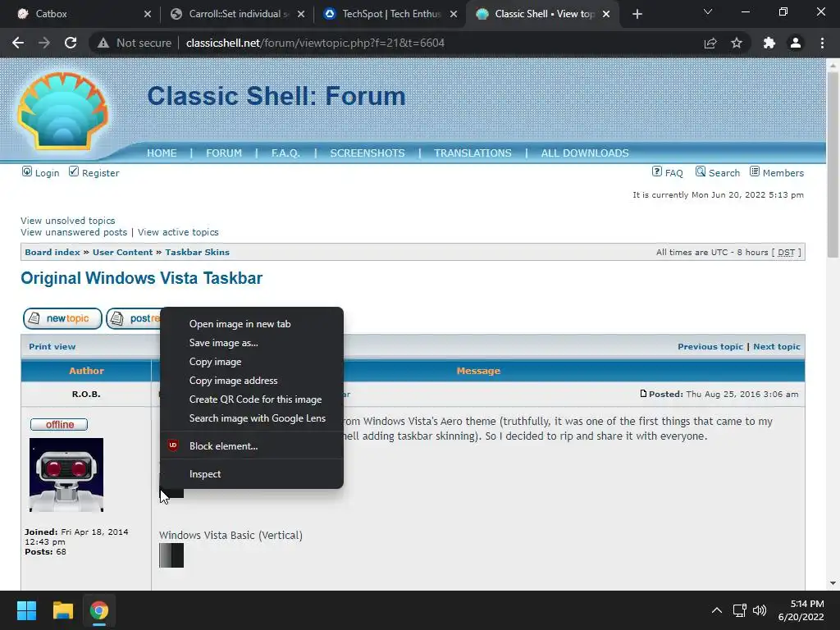Viewport: 840px width, 630px height.
Task: Click the offline status badge
Action: [x=59, y=424]
